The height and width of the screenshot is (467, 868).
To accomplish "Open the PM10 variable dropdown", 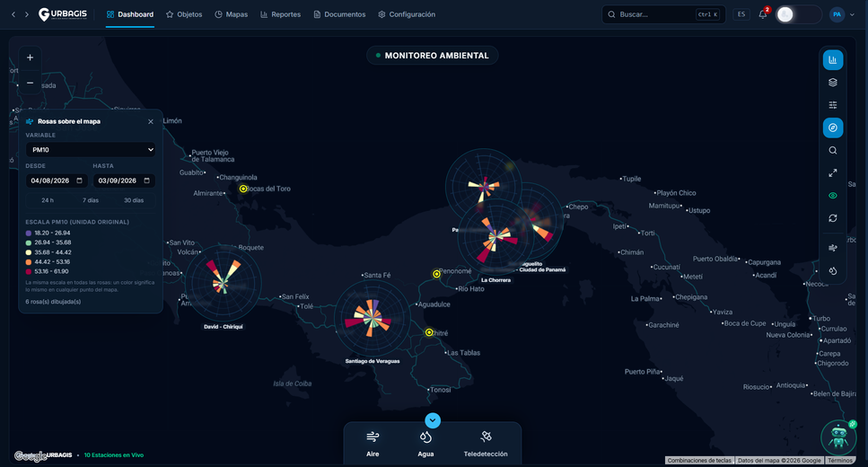I will (x=91, y=150).
